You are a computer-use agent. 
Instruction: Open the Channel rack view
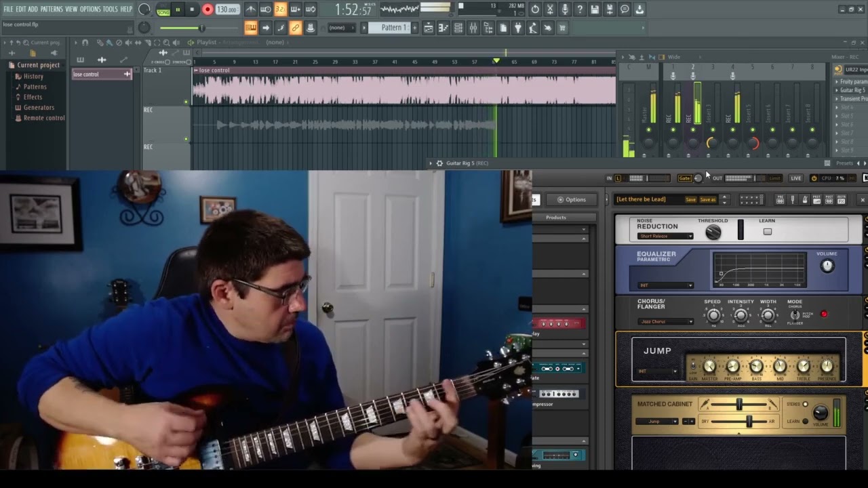pos(458,28)
